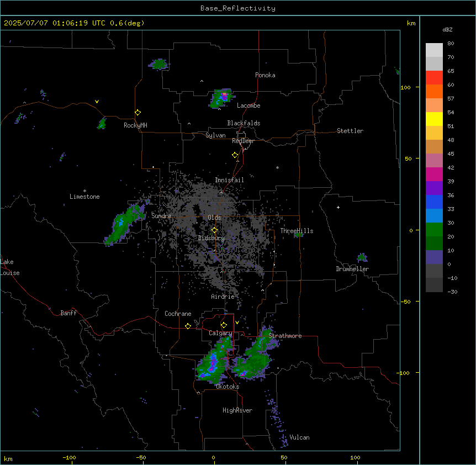Click the -30 value in dBZ legend
476x465 pixels.
pos(452,292)
